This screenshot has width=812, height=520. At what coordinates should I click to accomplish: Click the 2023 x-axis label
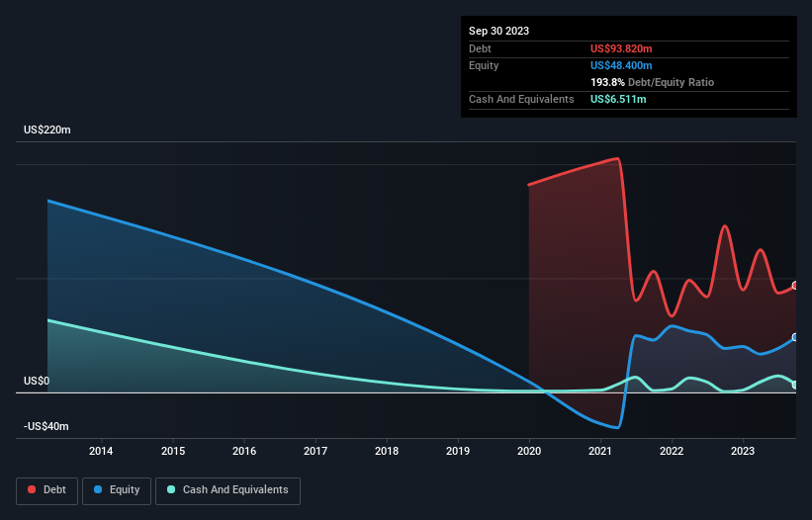tap(743, 451)
